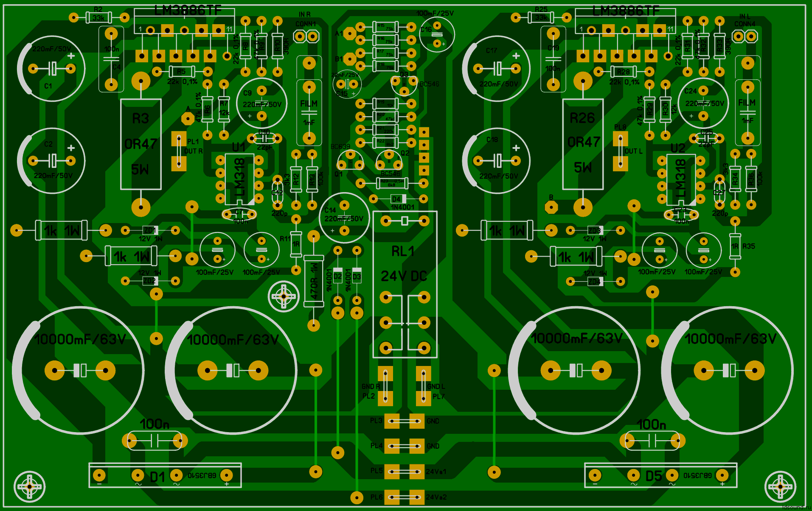Click the hexagonal test pad labeled B
This screenshot has height=511, width=812.
coord(551,207)
